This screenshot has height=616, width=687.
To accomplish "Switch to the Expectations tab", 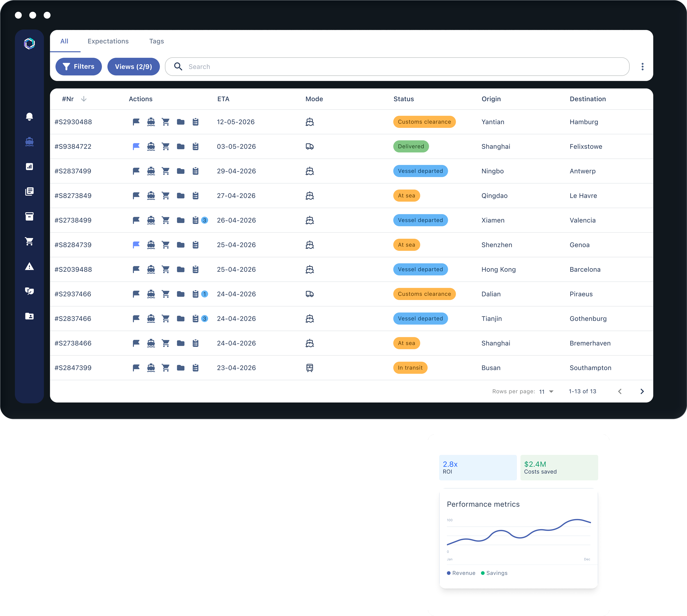I will coord(108,41).
